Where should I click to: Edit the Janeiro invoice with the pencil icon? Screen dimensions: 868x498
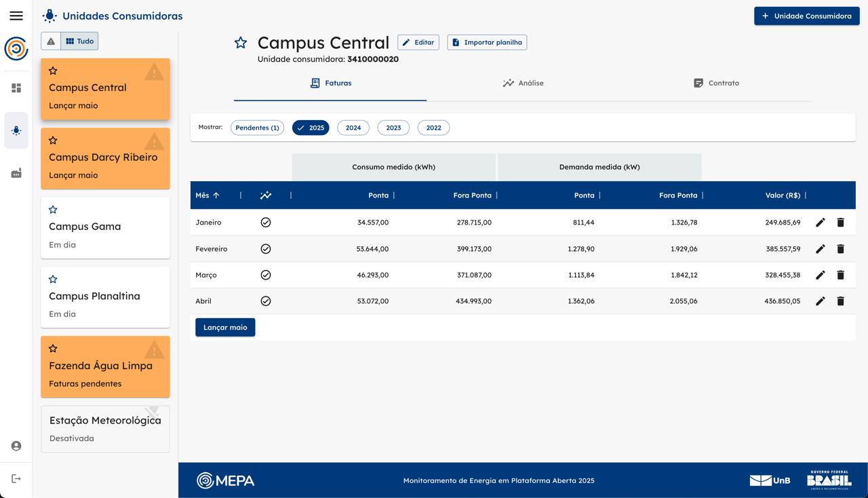(x=820, y=223)
